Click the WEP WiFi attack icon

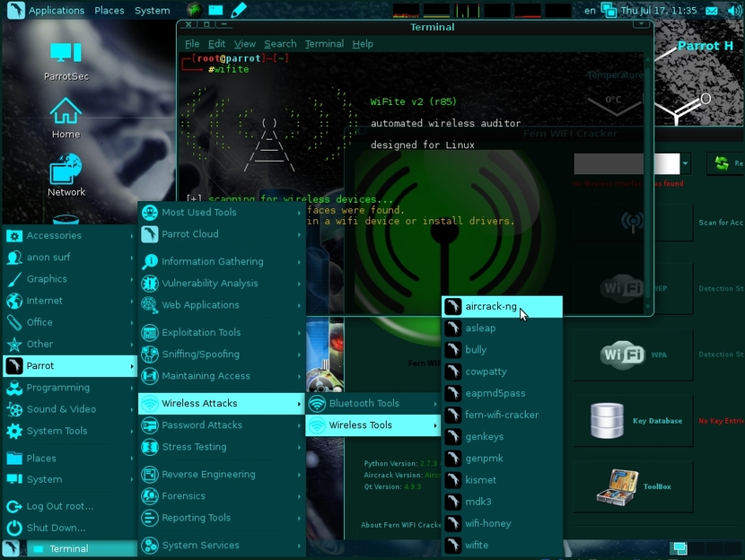coord(619,287)
